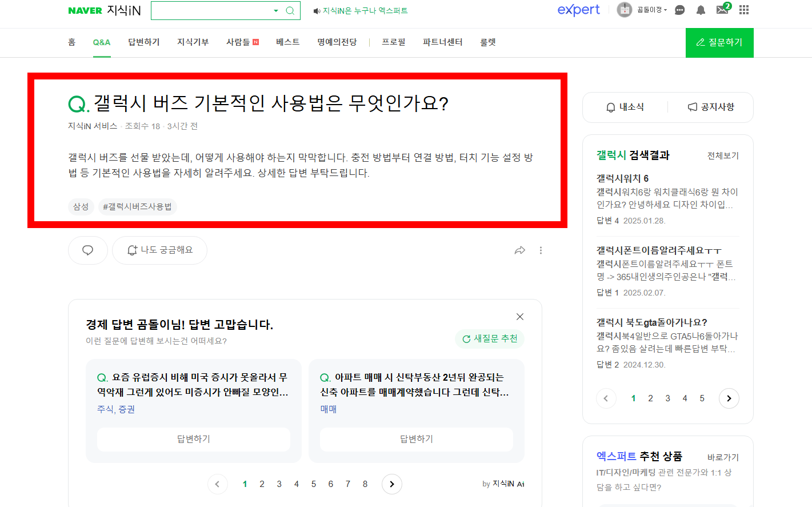Click the #갤럭시버즈사용법 hashtag
Screen dimensions: 812x507
(x=137, y=206)
